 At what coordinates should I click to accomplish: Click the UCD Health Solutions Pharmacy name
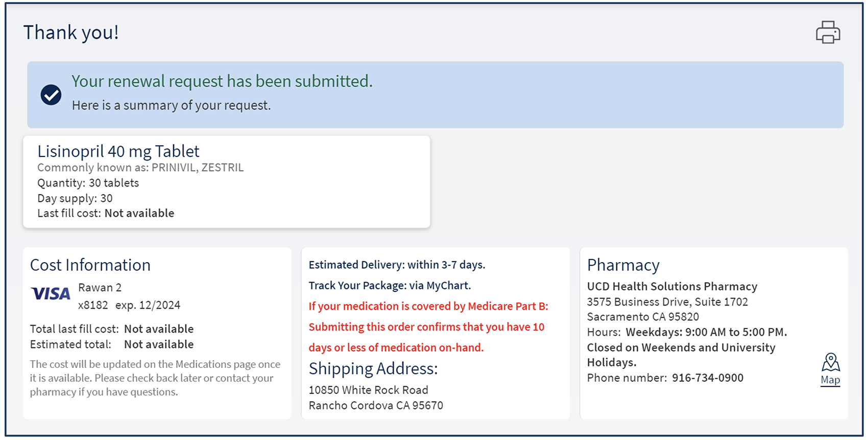(672, 287)
